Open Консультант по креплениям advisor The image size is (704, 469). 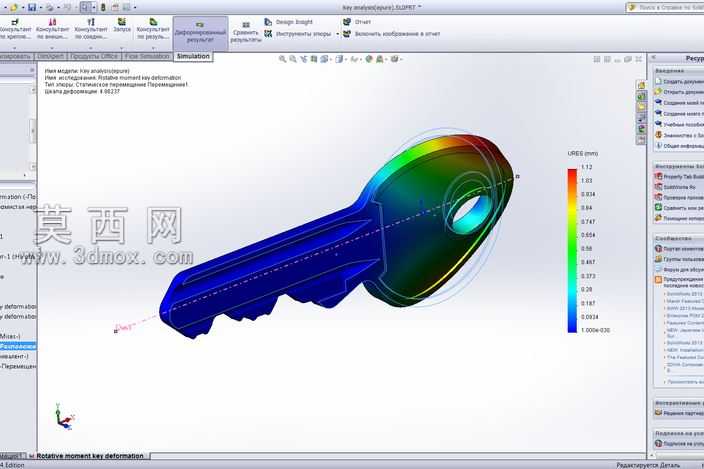(16, 29)
